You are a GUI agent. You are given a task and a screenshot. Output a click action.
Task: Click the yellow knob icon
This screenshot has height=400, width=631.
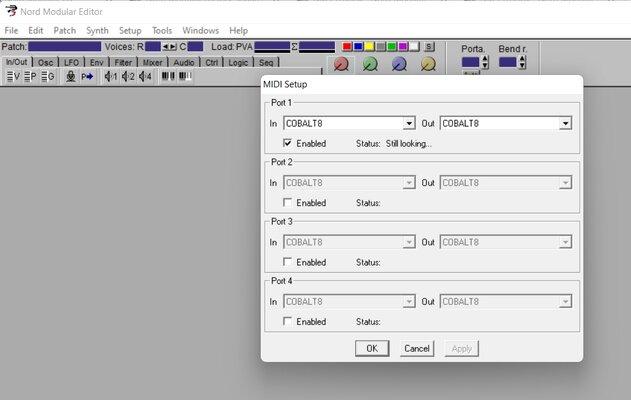[x=428, y=64]
